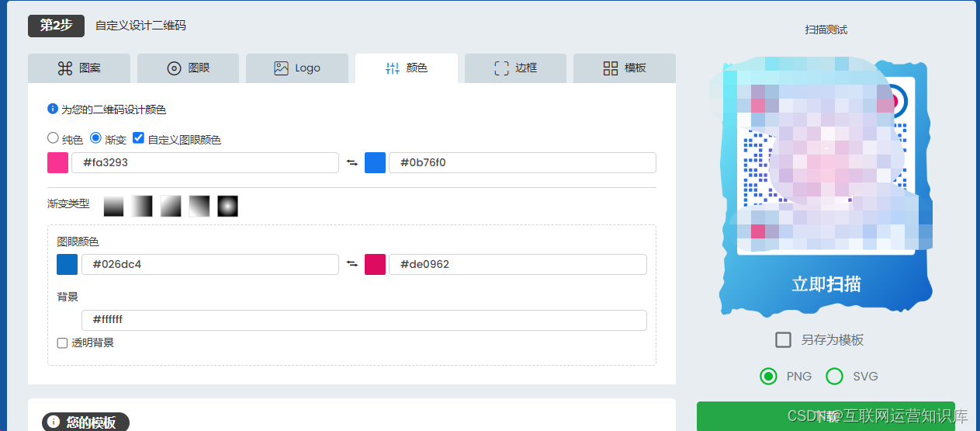Swap the eye colors #026dc4 and #de0962

(351, 264)
